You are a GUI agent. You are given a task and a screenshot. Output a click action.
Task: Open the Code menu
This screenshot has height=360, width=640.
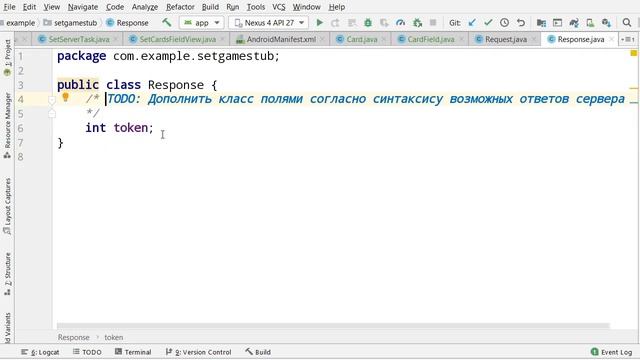[x=115, y=7]
